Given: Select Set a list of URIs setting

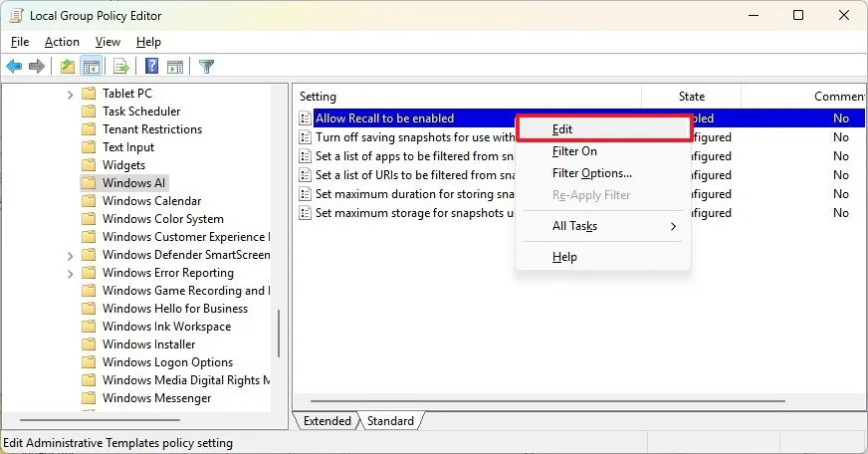Looking at the screenshot, I should click(x=415, y=175).
